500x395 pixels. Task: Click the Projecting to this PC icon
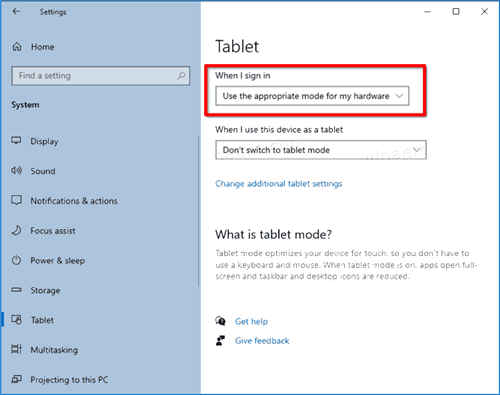point(16,379)
